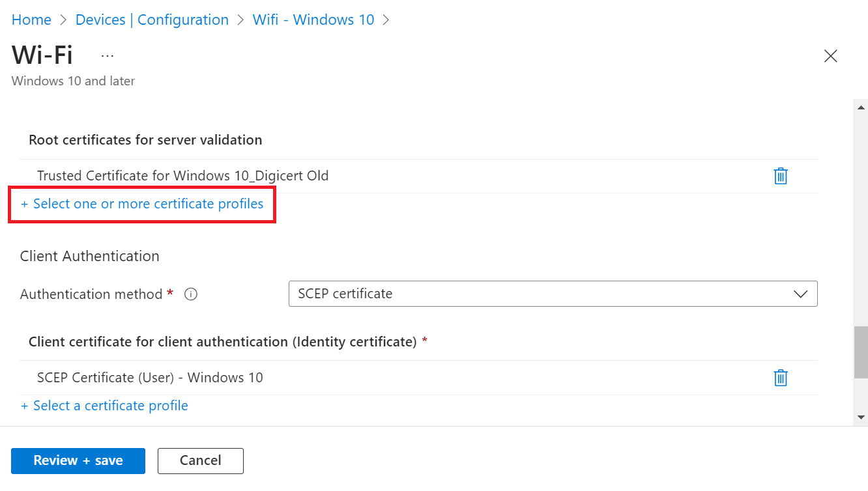Screen dimensions: 868x491
Task: Go to the Home breadcrumb
Action: click(x=31, y=20)
